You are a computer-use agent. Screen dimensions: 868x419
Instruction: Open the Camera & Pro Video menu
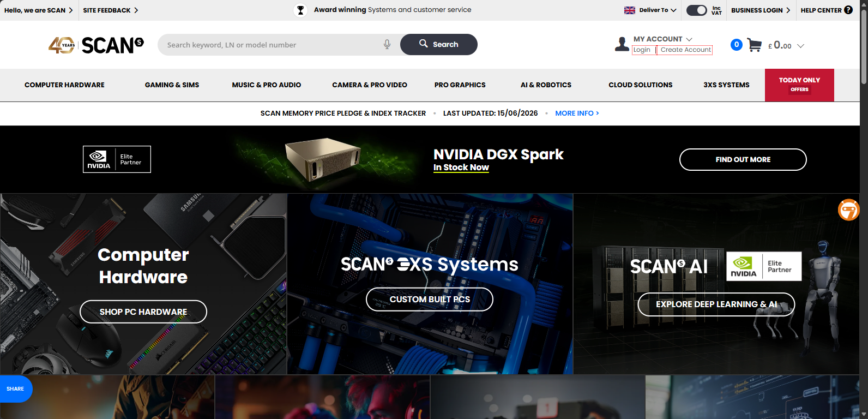pyautogui.click(x=370, y=85)
